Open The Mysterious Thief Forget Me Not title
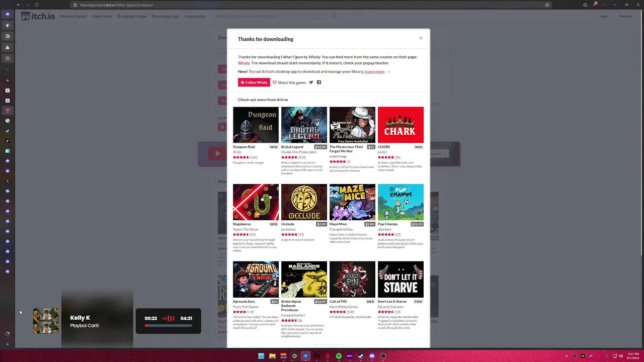 pos(346,149)
